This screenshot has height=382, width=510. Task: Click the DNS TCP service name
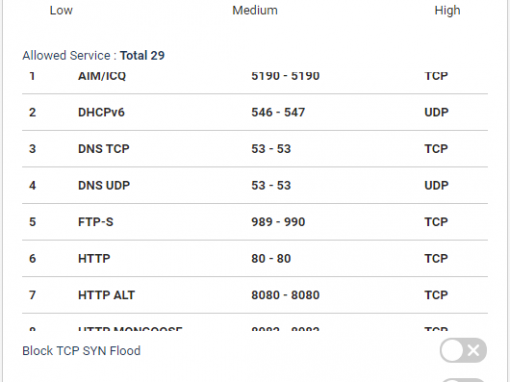pyautogui.click(x=104, y=149)
